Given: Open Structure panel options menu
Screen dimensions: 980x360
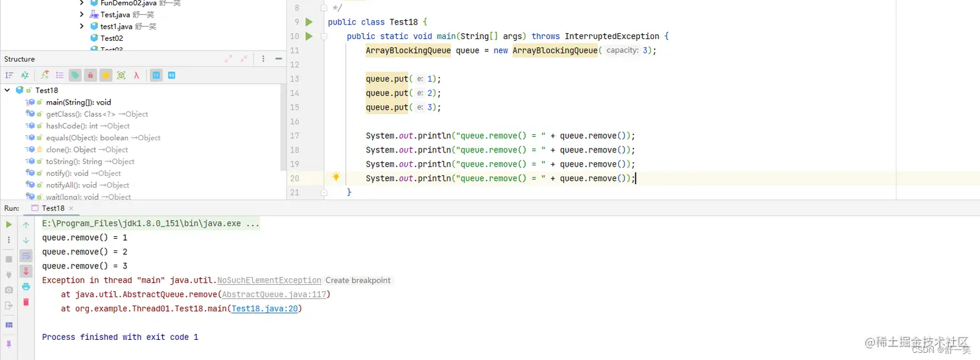Looking at the screenshot, I should (262, 59).
